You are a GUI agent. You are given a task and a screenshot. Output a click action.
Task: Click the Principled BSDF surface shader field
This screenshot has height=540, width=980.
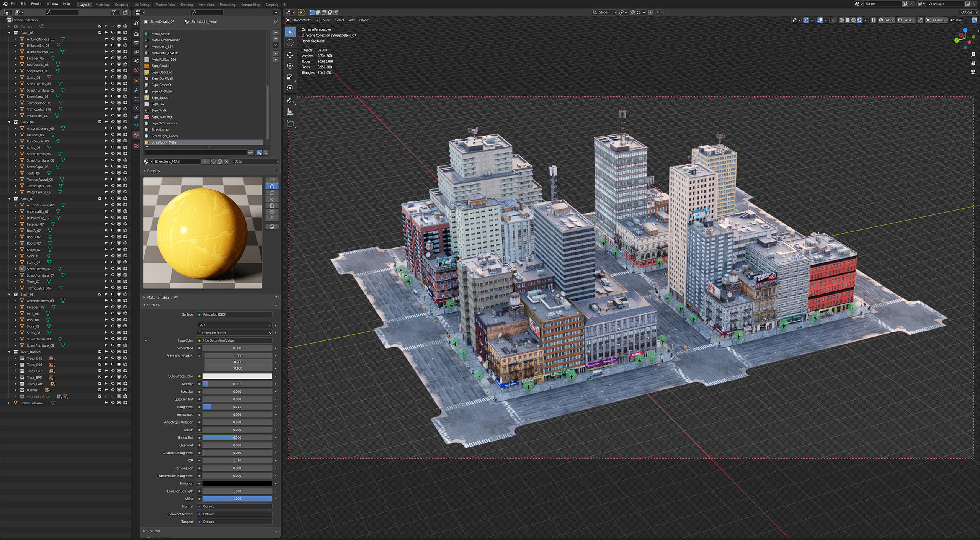(x=234, y=314)
